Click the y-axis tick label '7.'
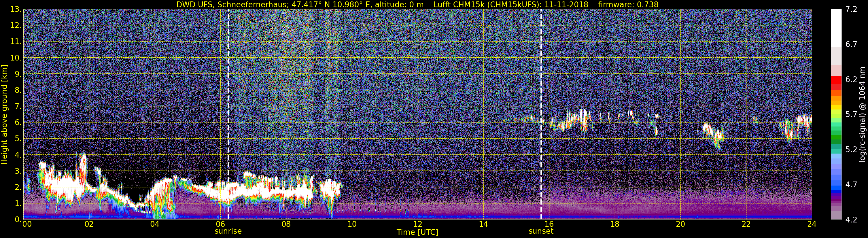Image resolution: width=868 pixels, height=238 pixels. point(18,107)
